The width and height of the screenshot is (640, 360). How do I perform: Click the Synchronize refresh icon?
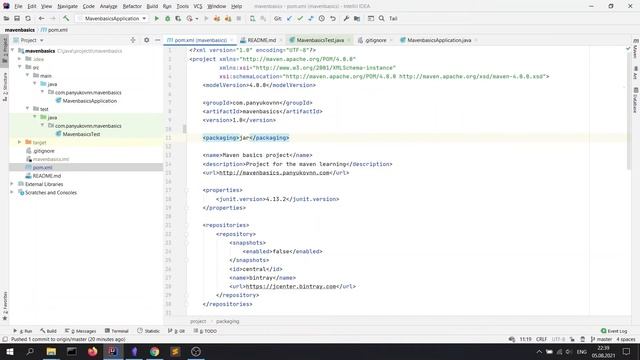[x=28, y=18]
